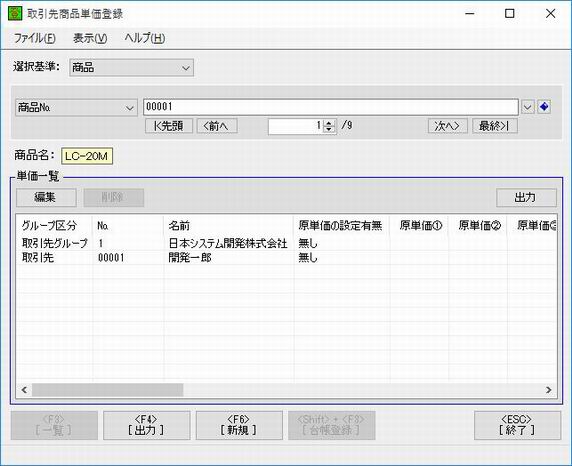Open the ヘルプ(H) menu
Image resolution: width=572 pixels, height=466 pixels.
tap(145, 38)
